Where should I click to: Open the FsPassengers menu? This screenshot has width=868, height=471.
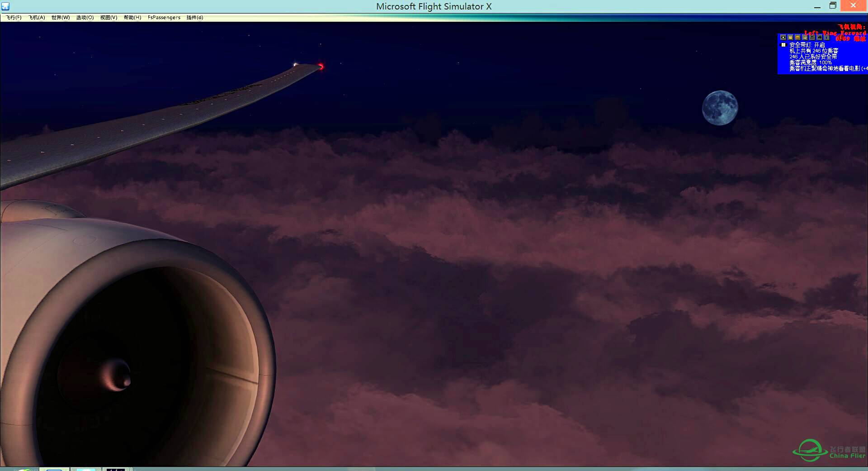pyautogui.click(x=164, y=18)
